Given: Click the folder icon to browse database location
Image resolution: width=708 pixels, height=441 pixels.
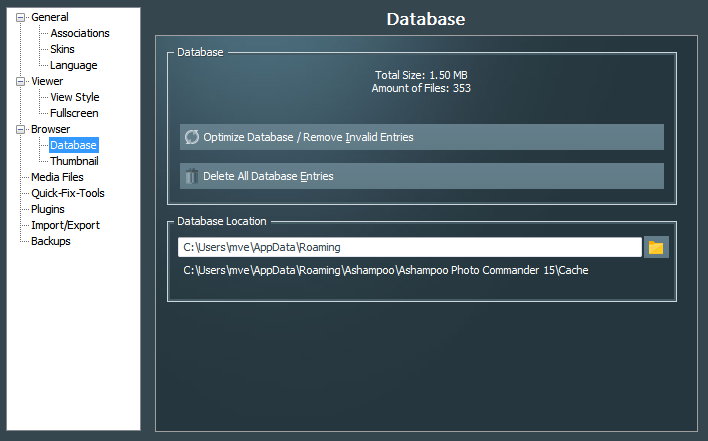Looking at the screenshot, I should point(656,247).
